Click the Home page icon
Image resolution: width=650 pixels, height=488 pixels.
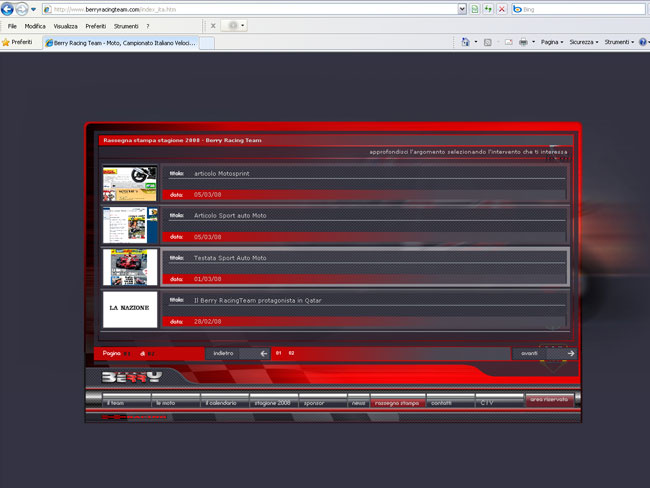[465, 42]
